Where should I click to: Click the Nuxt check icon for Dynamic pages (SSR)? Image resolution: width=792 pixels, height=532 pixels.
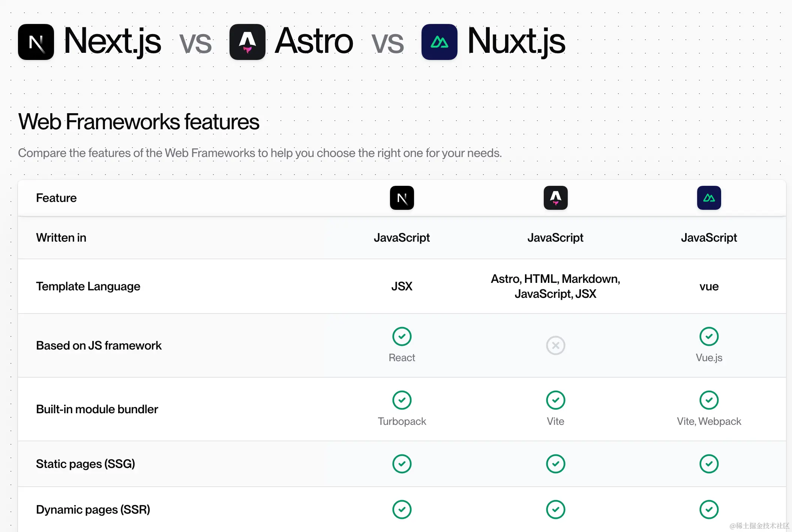709,510
